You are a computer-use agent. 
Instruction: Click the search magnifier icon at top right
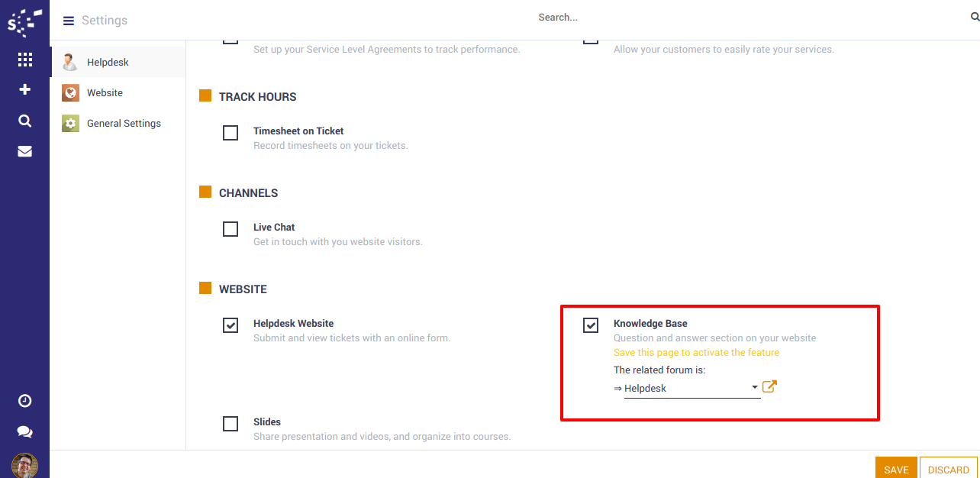click(x=974, y=17)
